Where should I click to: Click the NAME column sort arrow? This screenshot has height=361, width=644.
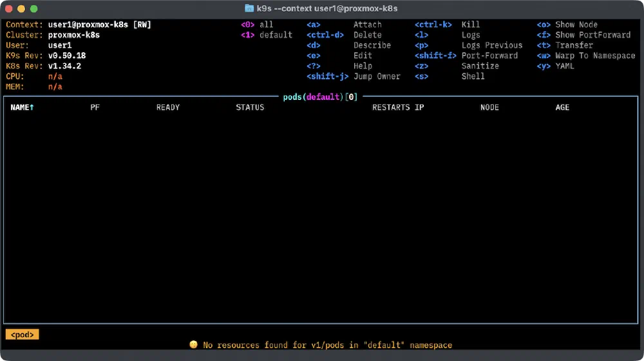(x=32, y=107)
